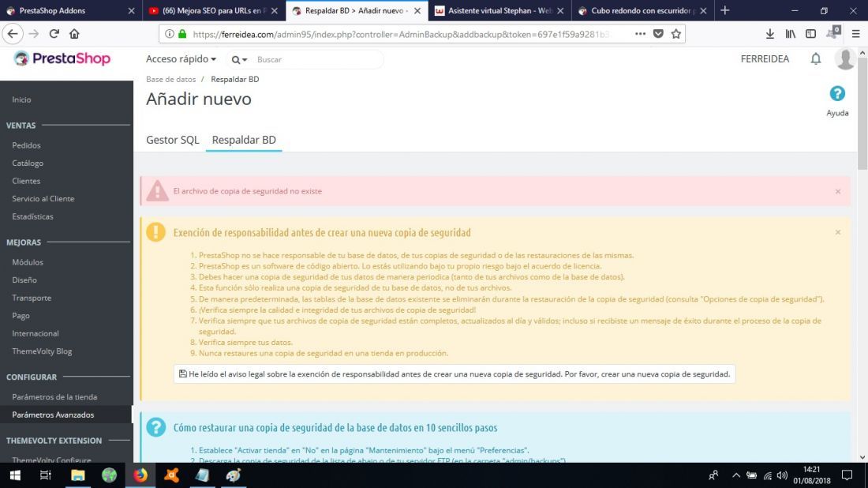Reload the page in the browser
This screenshot has width=868, height=488.
54,34
